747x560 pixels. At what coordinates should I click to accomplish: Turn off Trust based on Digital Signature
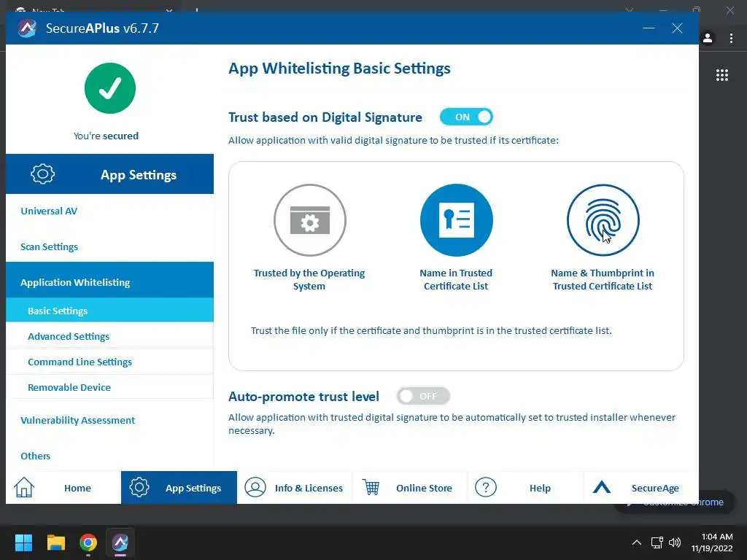466,117
